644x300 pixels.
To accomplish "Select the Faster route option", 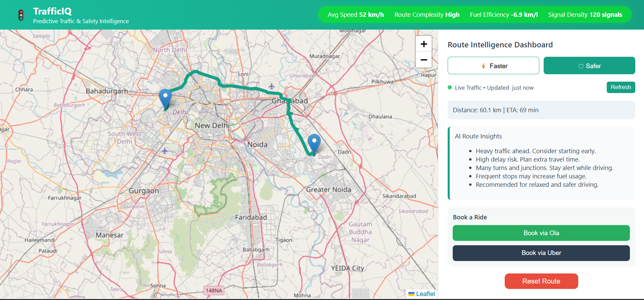I will 493,66.
